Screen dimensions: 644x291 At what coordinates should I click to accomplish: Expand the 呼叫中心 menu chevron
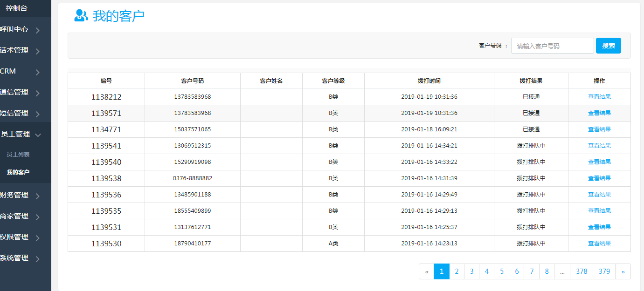pos(38,30)
